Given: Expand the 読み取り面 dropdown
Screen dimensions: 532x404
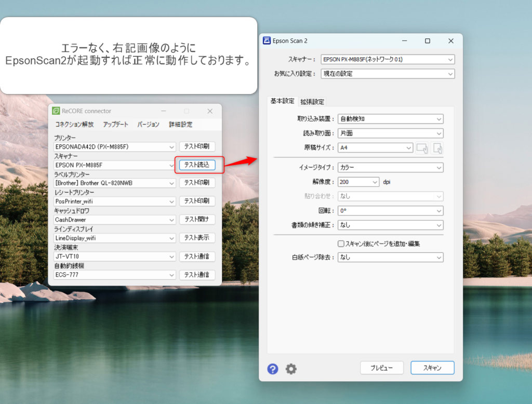Looking at the screenshot, I should coord(391,133).
